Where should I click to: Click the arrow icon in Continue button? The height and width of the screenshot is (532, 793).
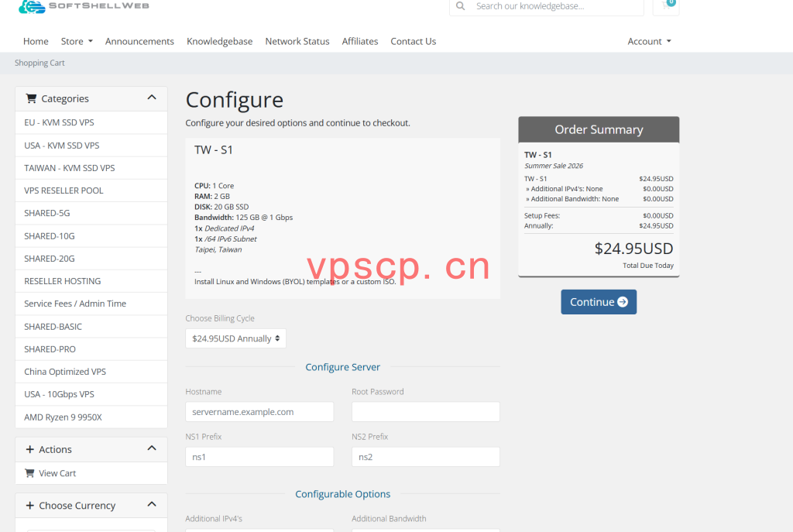tap(623, 302)
